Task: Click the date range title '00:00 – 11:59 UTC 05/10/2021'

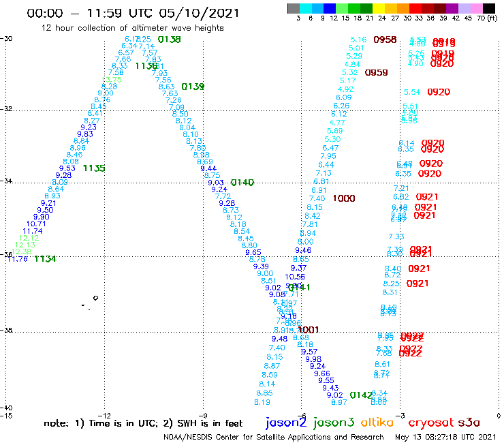Action: pos(133,13)
